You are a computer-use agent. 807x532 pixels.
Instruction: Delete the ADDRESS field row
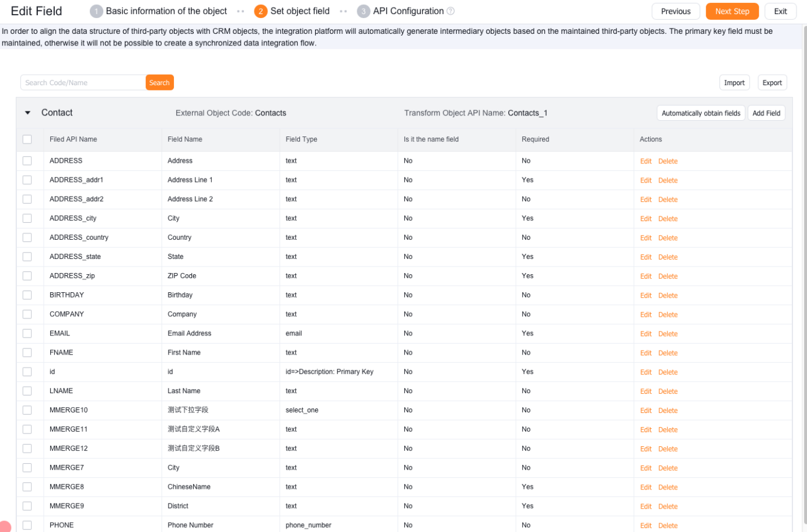coord(668,161)
